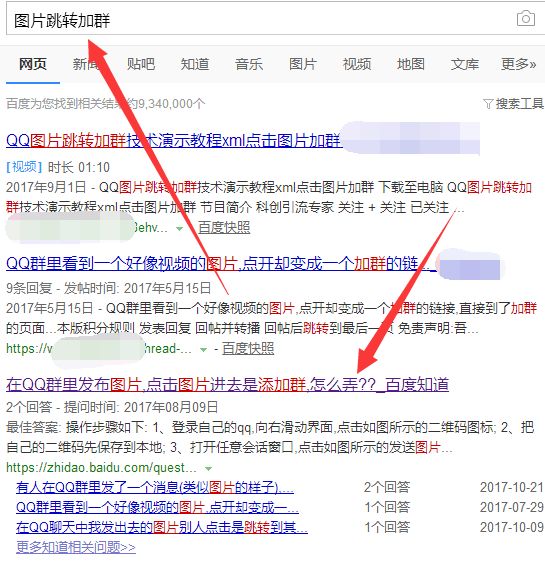Open the 图片 tab

303,64
